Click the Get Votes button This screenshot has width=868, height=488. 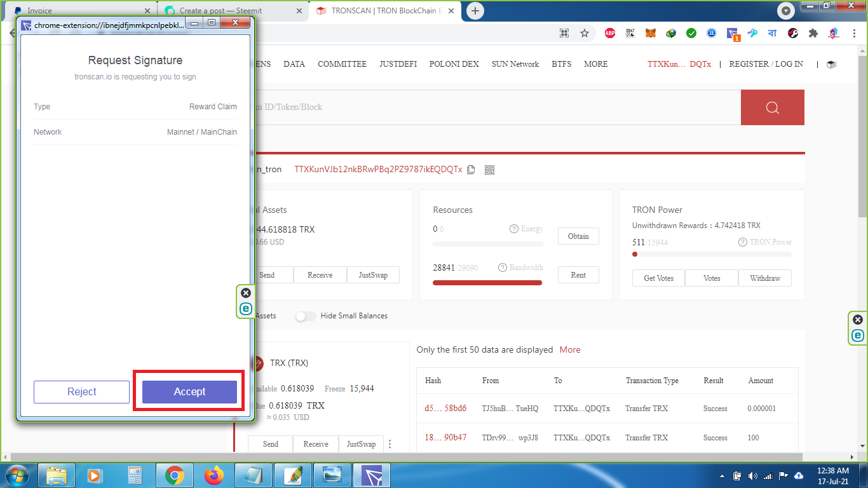click(x=658, y=278)
